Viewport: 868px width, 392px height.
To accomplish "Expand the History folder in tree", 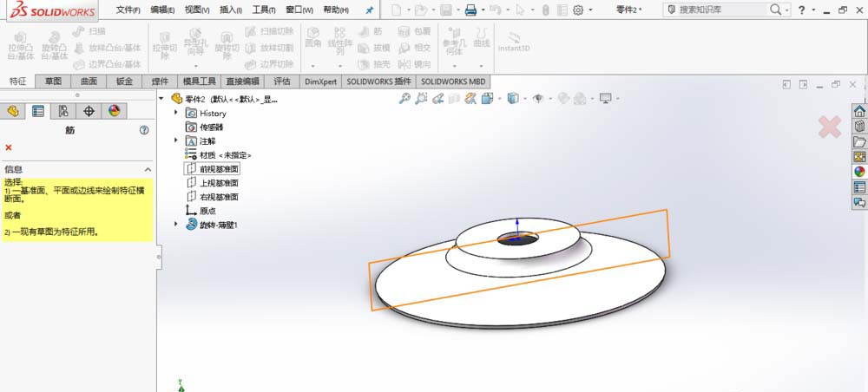I will click(x=176, y=113).
